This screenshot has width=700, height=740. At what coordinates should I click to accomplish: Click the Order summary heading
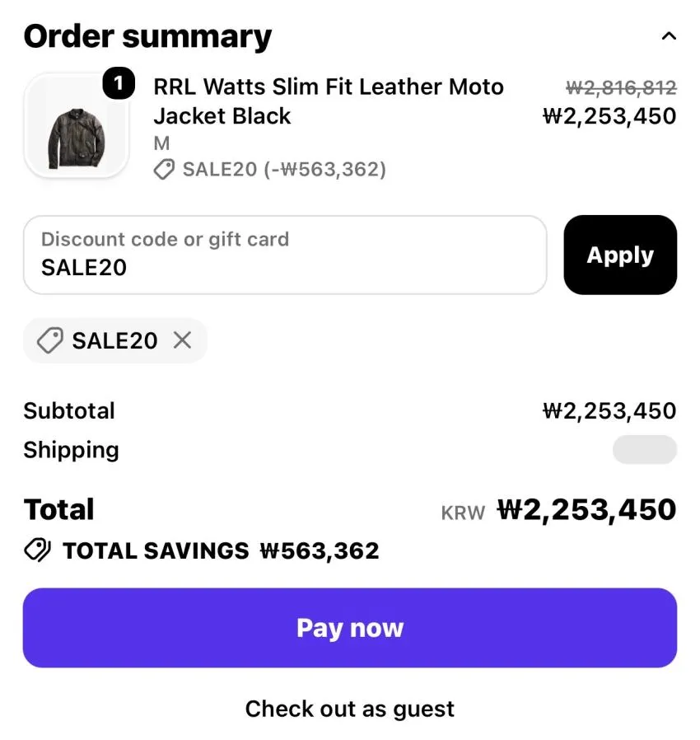coord(147,36)
